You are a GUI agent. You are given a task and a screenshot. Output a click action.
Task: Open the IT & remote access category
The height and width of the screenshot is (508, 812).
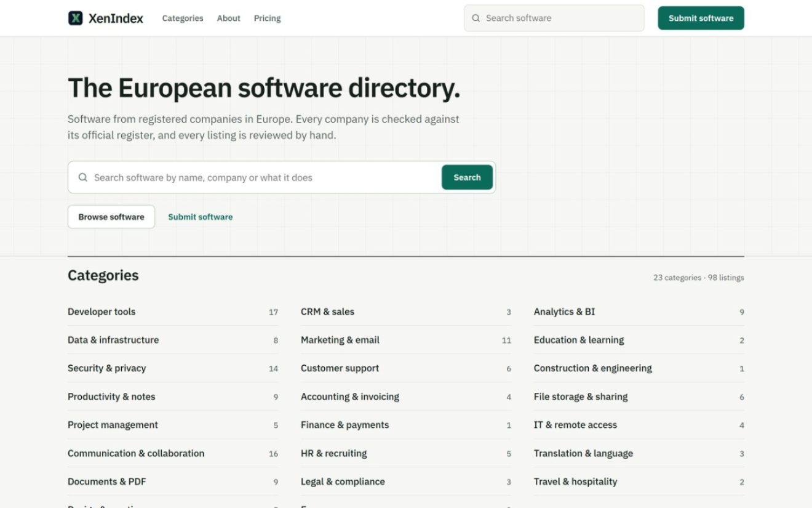639,425
